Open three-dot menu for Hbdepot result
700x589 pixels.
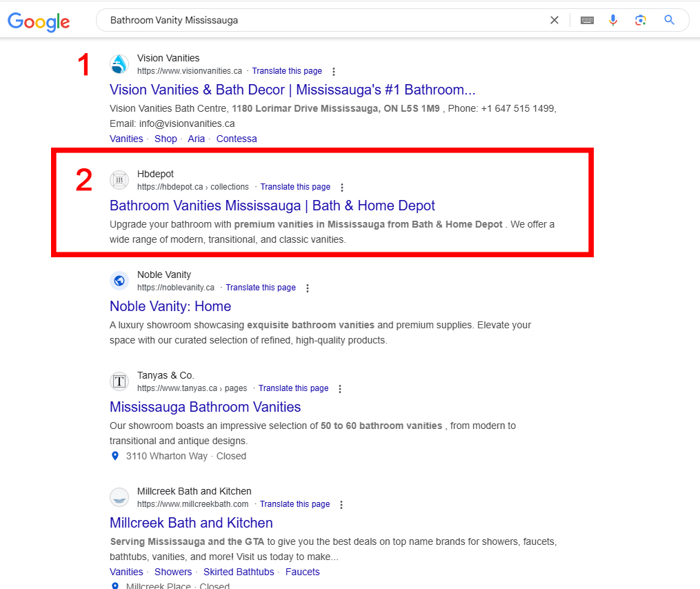342,188
